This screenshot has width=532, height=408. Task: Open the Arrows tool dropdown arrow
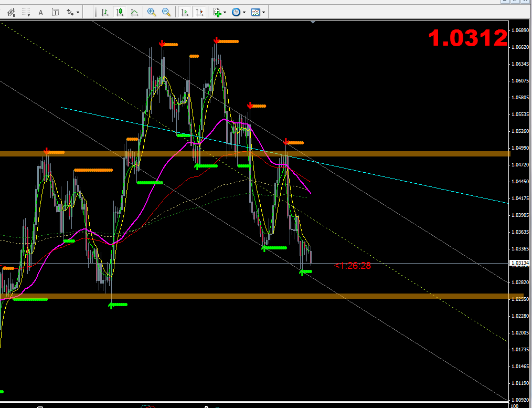point(78,12)
